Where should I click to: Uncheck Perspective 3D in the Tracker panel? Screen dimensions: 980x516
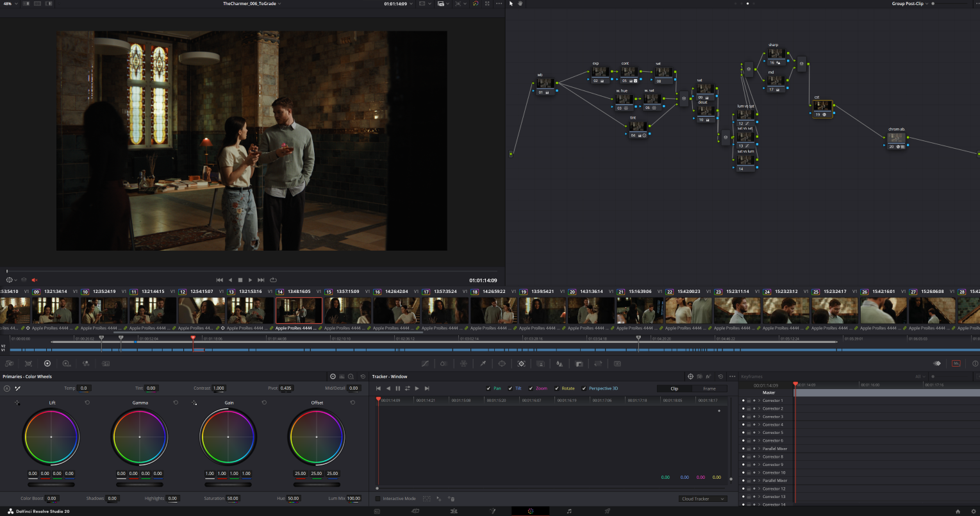pos(585,388)
